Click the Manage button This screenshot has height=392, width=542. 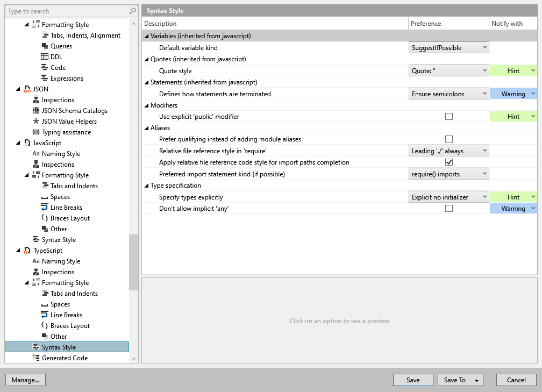pos(25,380)
